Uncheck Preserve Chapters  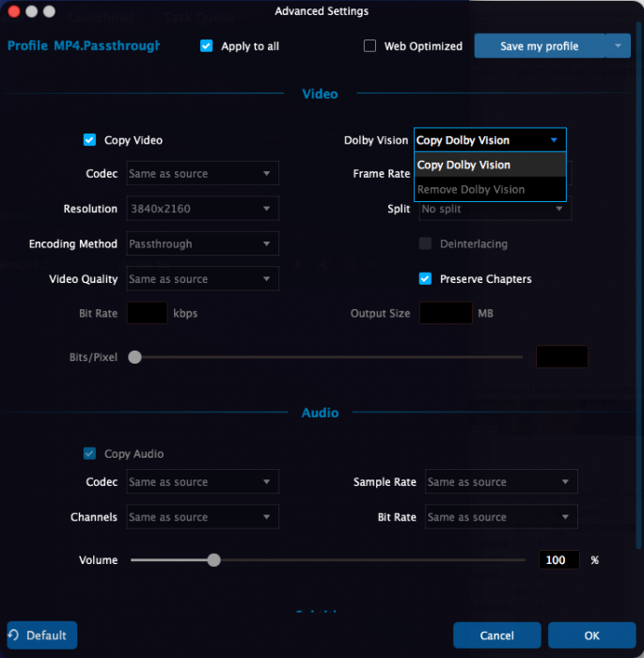425,278
